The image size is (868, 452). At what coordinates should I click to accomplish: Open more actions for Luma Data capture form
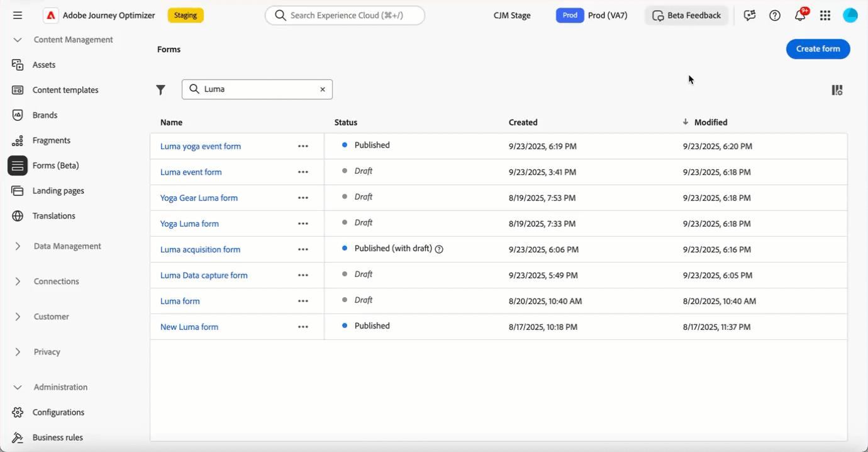click(303, 275)
